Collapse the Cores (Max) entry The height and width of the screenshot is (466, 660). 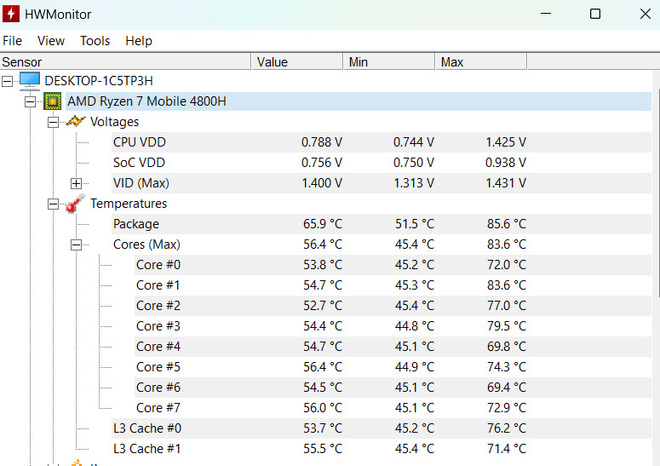click(x=76, y=245)
